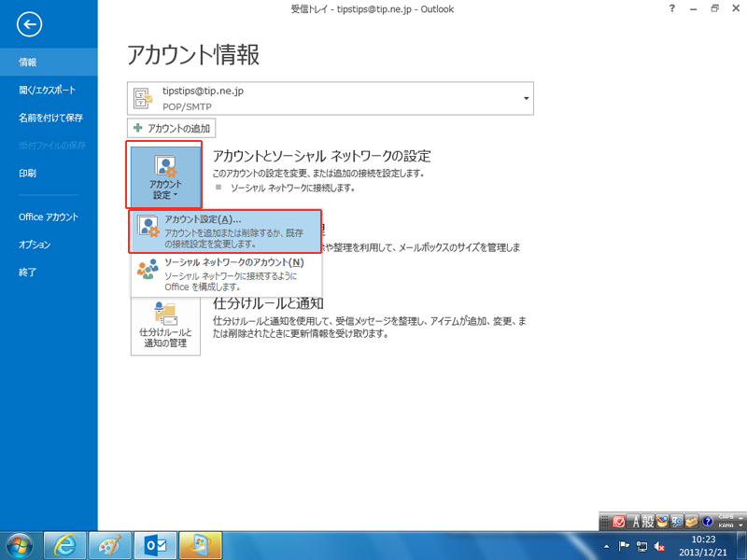747x560 pixels.
Task: Click the IME bar blue help icon
Action: click(708, 523)
